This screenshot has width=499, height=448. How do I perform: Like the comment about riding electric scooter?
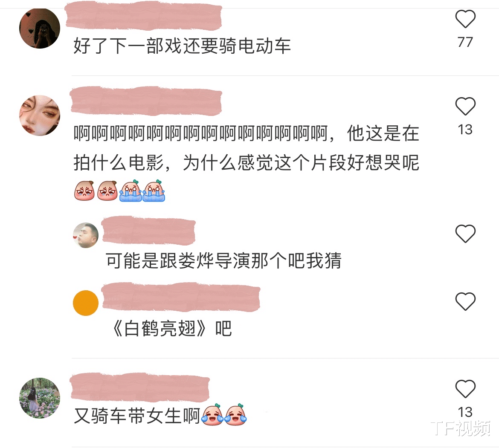465,19
